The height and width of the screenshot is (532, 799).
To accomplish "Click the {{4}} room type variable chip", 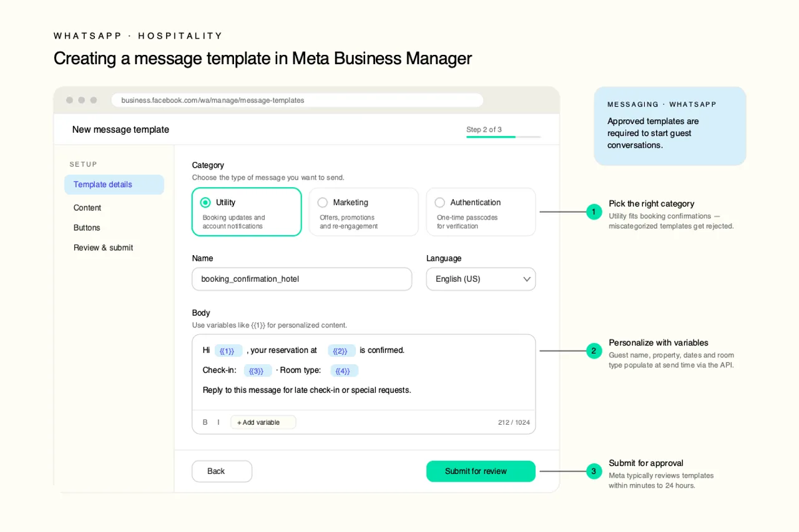I will (344, 370).
